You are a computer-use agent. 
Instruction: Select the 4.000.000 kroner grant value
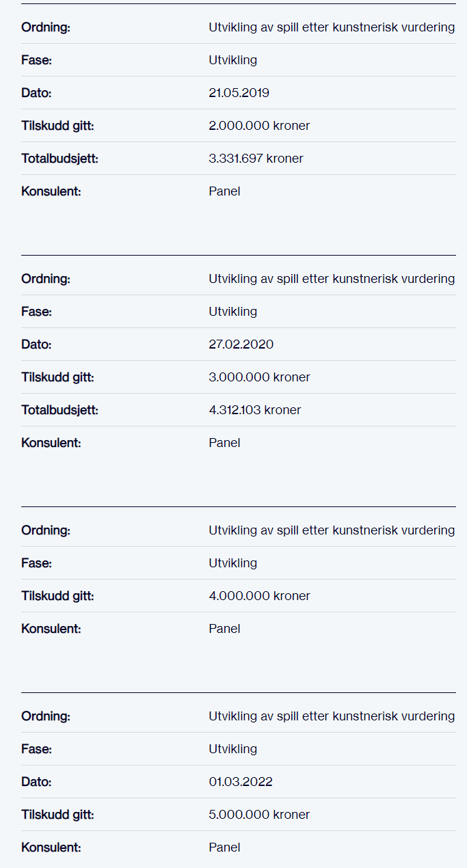coord(259,596)
